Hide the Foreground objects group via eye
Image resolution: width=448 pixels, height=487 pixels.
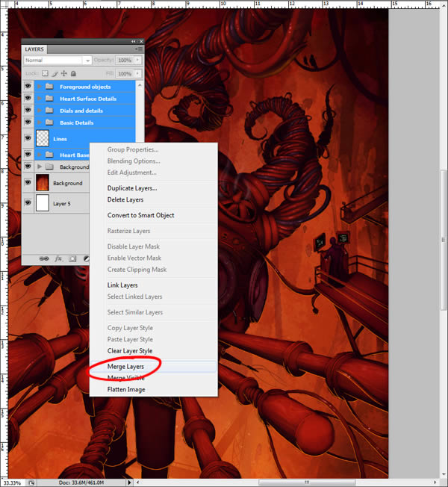(x=28, y=86)
